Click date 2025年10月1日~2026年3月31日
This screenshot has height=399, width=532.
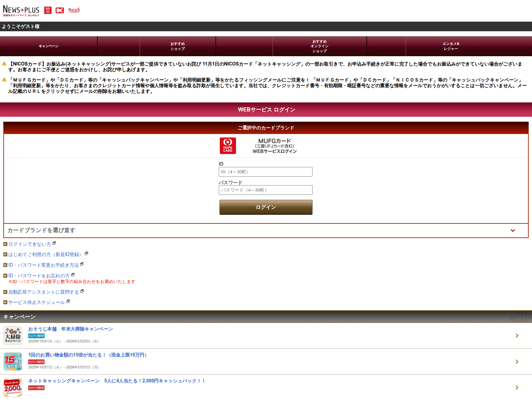64,367
